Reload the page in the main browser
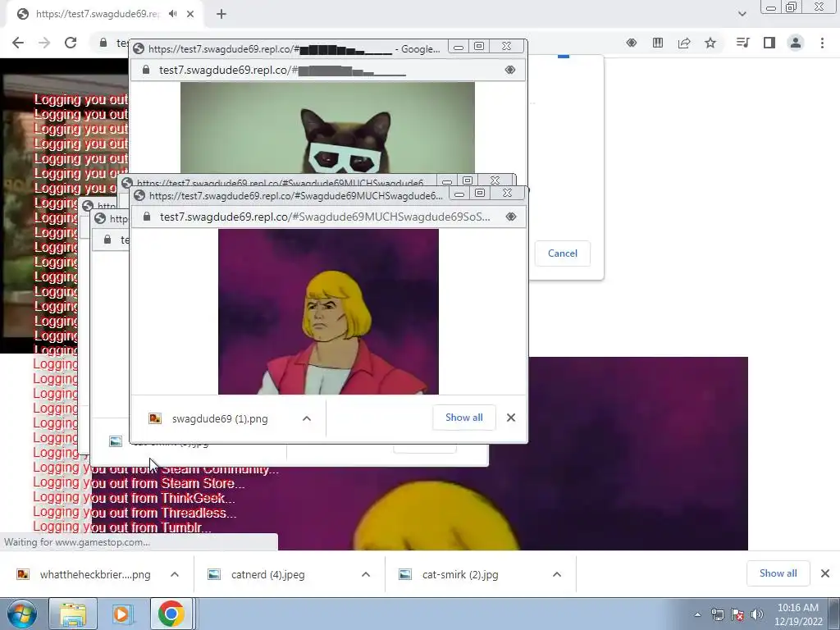The width and height of the screenshot is (840, 630). click(x=71, y=43)
